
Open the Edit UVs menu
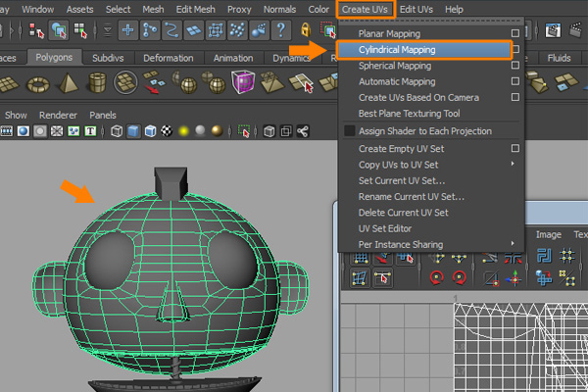(x=416, y=9)
